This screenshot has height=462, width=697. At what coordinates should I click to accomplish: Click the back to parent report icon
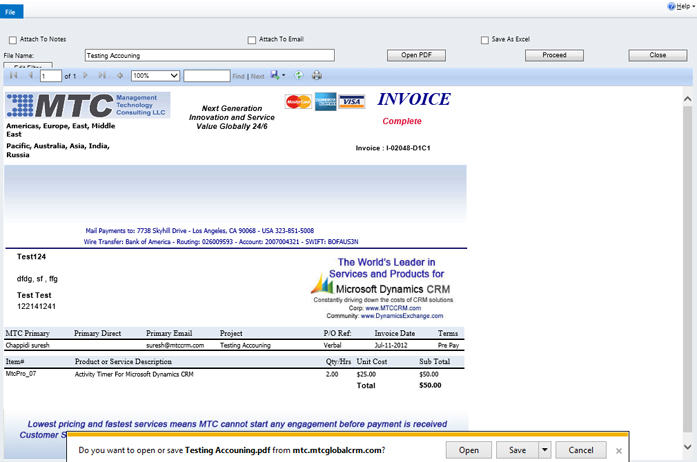(120, 75)
